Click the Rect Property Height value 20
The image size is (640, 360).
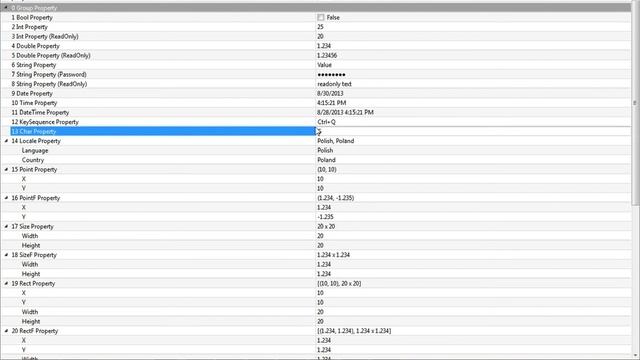click(x=320, y=321)
